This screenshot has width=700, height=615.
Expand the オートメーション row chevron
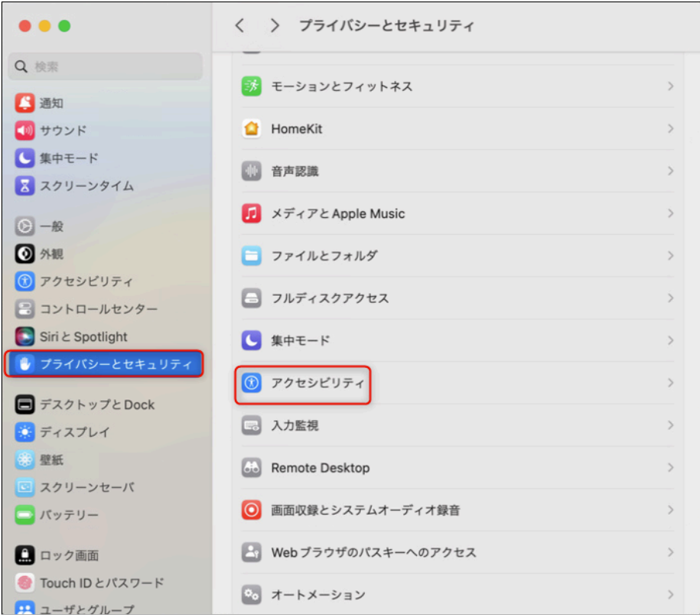pos(670,594)
